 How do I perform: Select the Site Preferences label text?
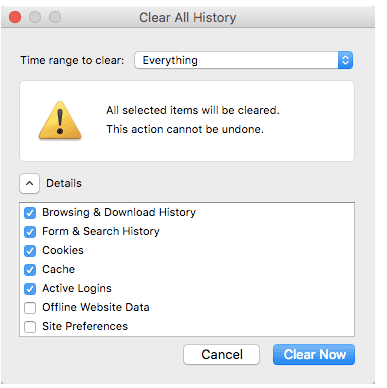point(85,326)
